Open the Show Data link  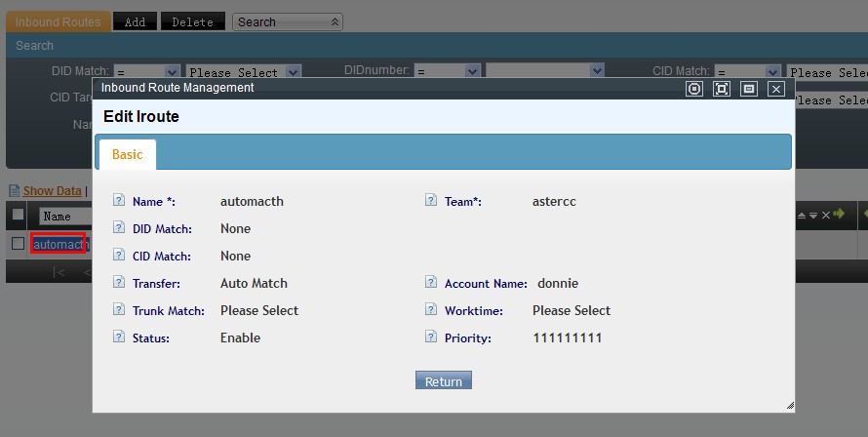coord(52,191)
